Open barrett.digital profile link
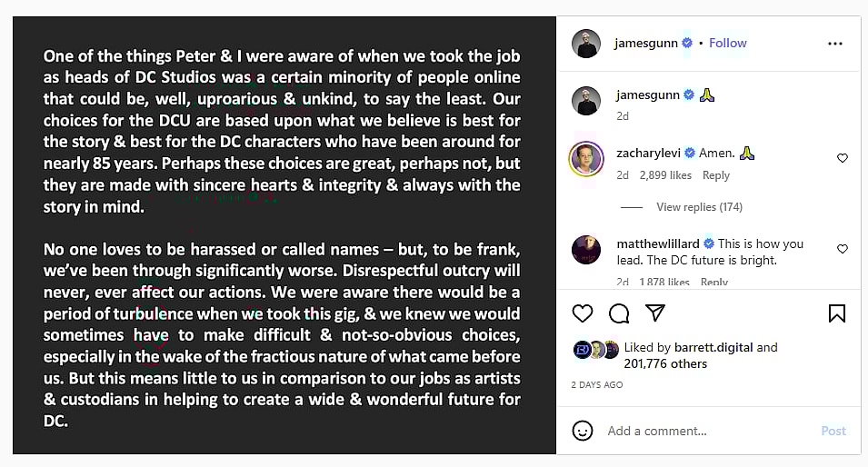Viewport: 868px width, 467px height. (713, 347)
